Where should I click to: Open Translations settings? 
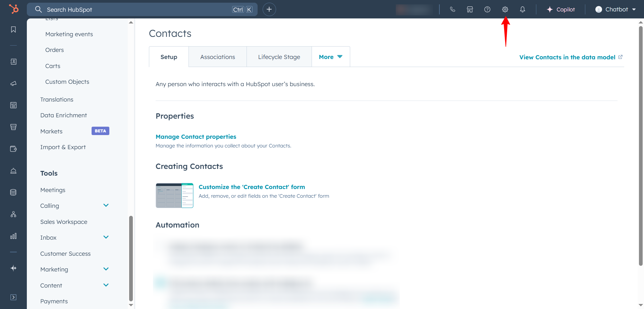click(57, 100)
